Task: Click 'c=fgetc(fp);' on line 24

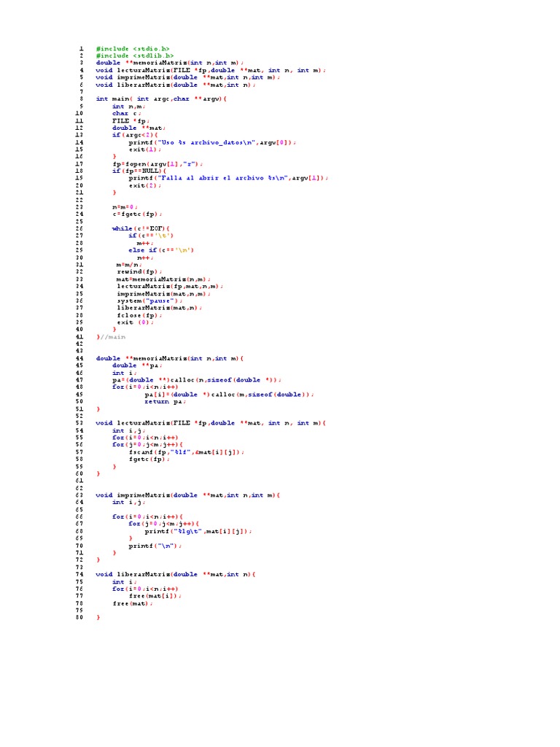Action: pyautogui.click(x=137, y=214)
